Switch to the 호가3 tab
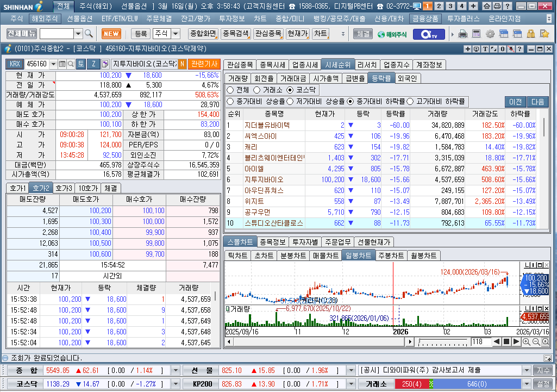 pos(64,188)
